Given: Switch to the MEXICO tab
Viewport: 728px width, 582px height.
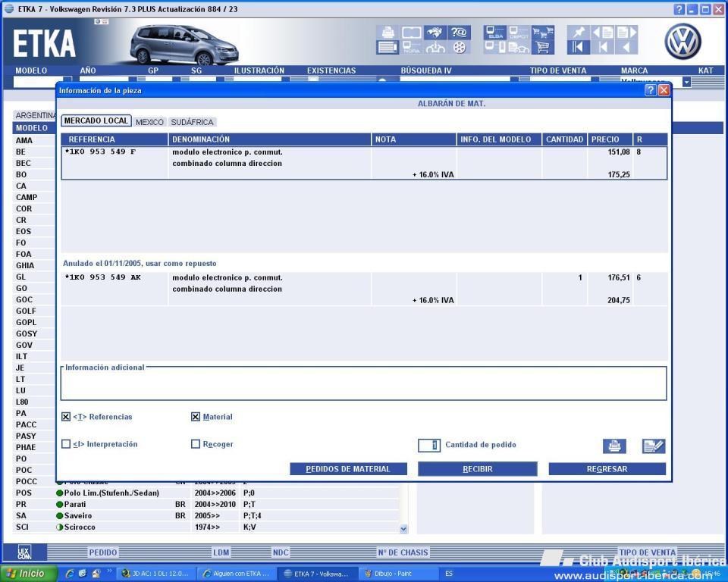Looking at the screenshot, I should 149,122.
